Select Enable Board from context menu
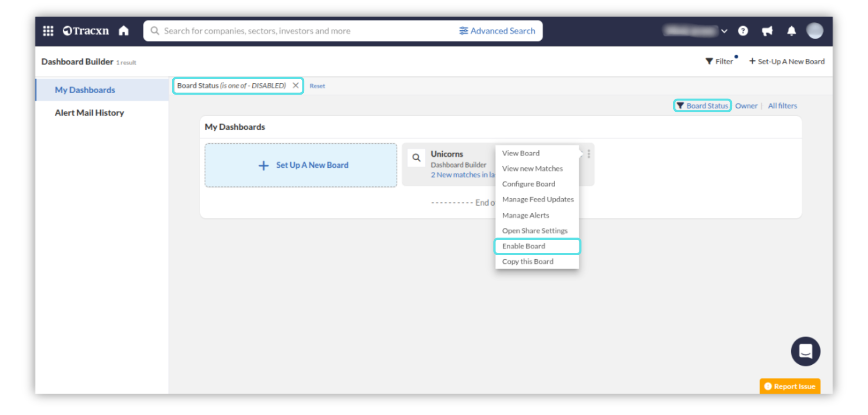 click(524, 246)
